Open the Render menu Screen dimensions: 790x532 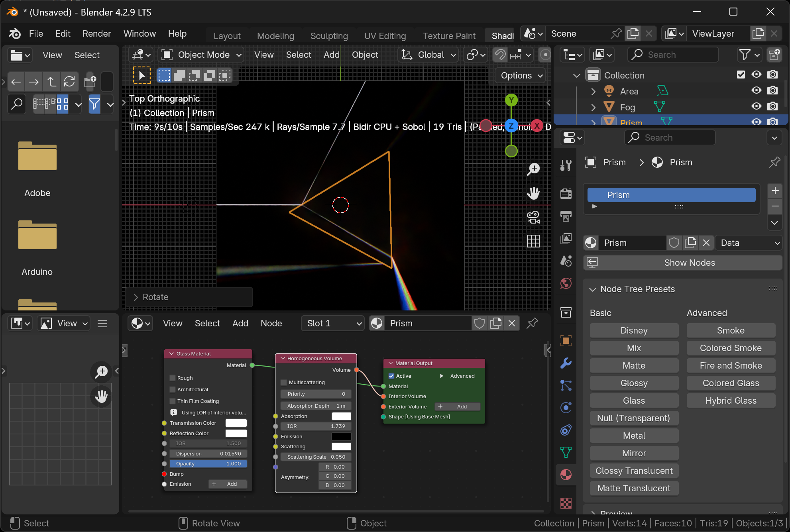click(x=96, y=33)
